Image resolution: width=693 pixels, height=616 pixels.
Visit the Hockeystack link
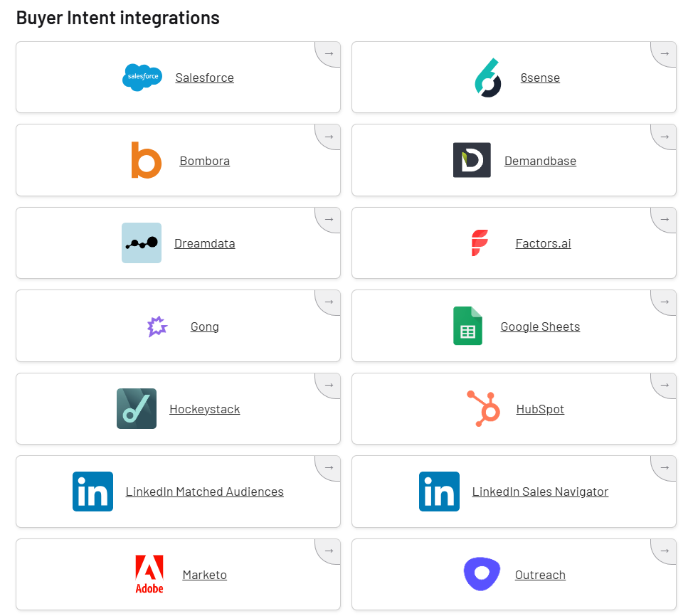click(205, 409)
